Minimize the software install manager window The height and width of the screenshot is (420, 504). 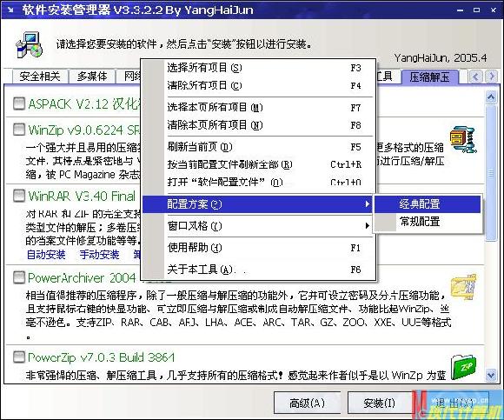(460, 10)
